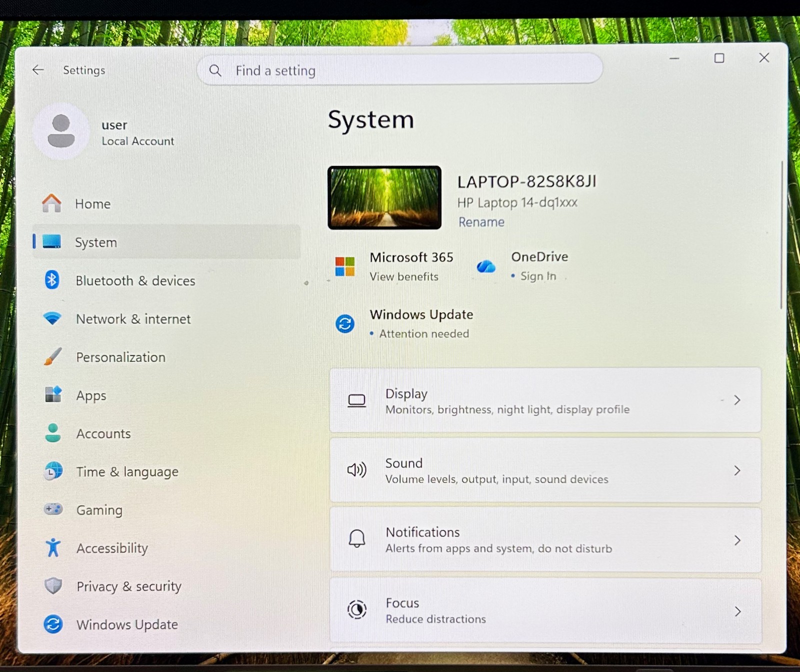Open Accounts settings

(x=166, y=433)
